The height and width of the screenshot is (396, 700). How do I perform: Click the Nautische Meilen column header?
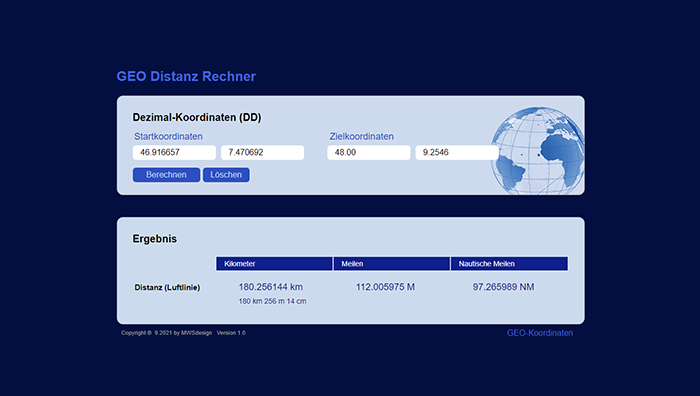click(509, 263)
